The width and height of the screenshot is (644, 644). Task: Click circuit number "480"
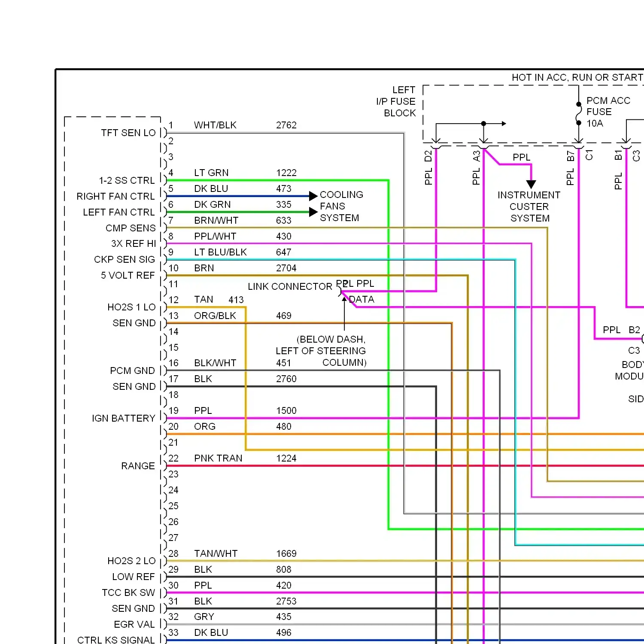point(284,426)
